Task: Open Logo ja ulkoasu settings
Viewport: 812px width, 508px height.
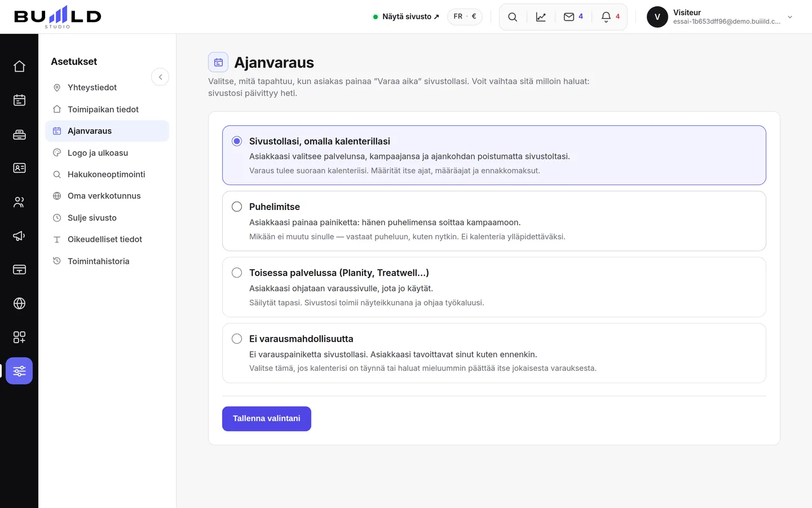Action: 107,153
